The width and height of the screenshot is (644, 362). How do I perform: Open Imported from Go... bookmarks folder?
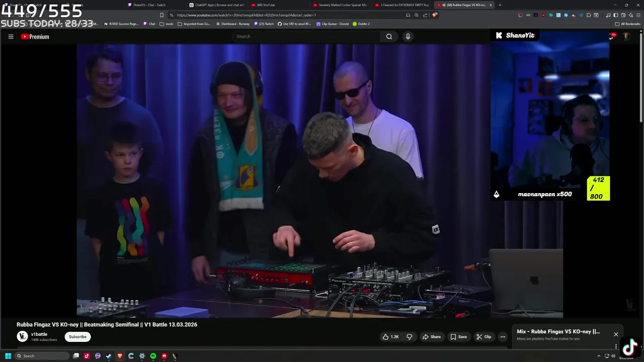(x=194, y=24)
